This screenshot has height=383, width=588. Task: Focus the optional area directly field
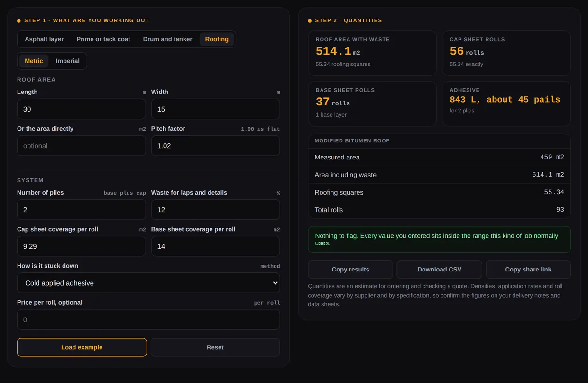coord(82,146)
